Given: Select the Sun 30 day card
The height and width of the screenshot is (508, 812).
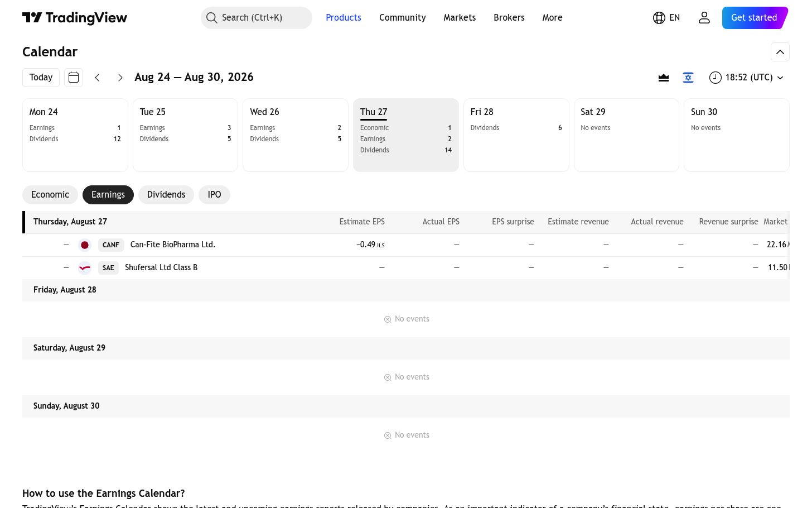Looking at the screenshot, I should [x=737, y=135].
